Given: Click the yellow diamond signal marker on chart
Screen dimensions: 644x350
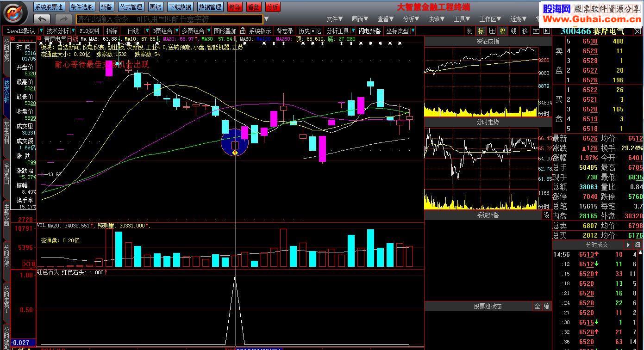Looking at the screenshot, I should (235, 153).
